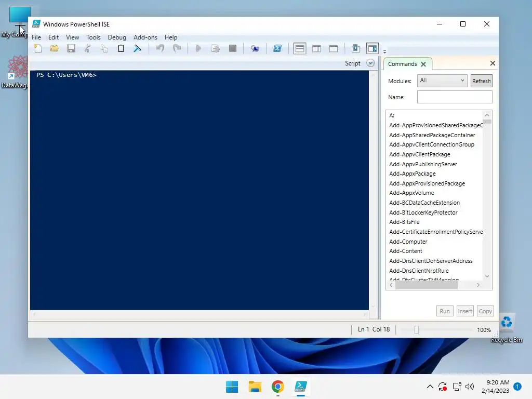The width and height of the screenshot is (532, 399).
Task: Click the Copy toolbar icon
Action: [x=104, y=48]
